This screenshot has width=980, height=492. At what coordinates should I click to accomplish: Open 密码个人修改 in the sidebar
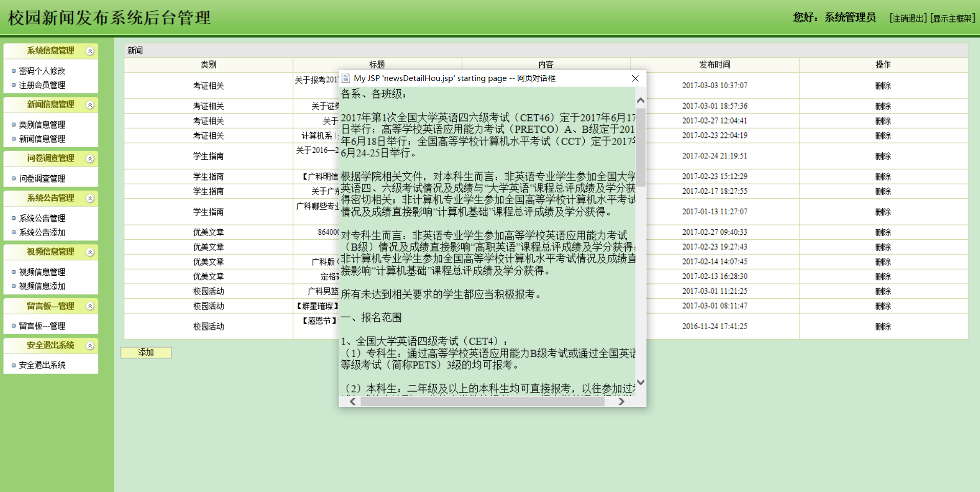coord(42,71)
